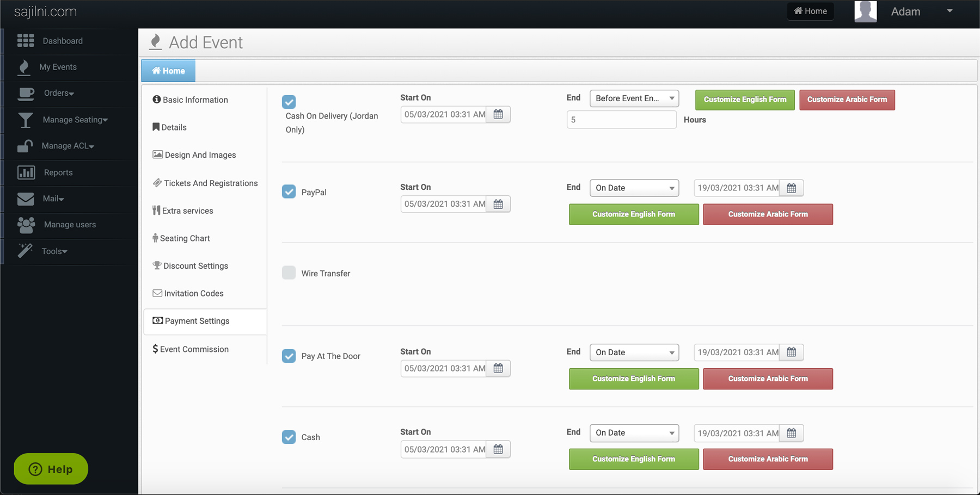This screenshot has width=980, height=495.
Task: Click the Cash end date text field
Action: click(x=737, y=433)
